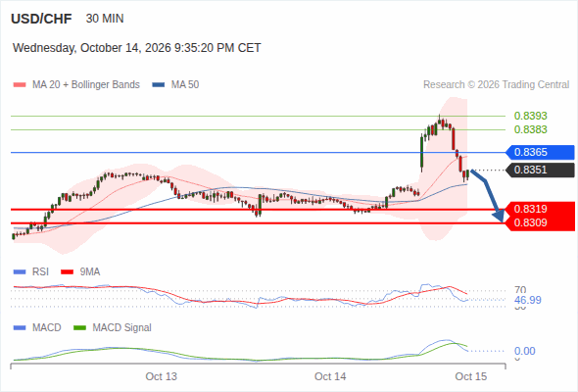Screen dimensions: 578x392
Task: Click the 0.8383 resistance level label
Action: 530,129
